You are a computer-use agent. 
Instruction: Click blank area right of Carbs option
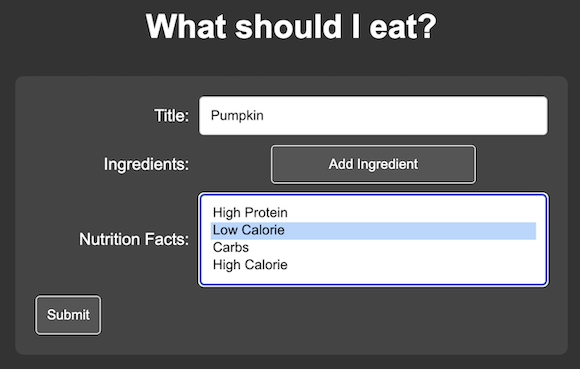(392, 247)
